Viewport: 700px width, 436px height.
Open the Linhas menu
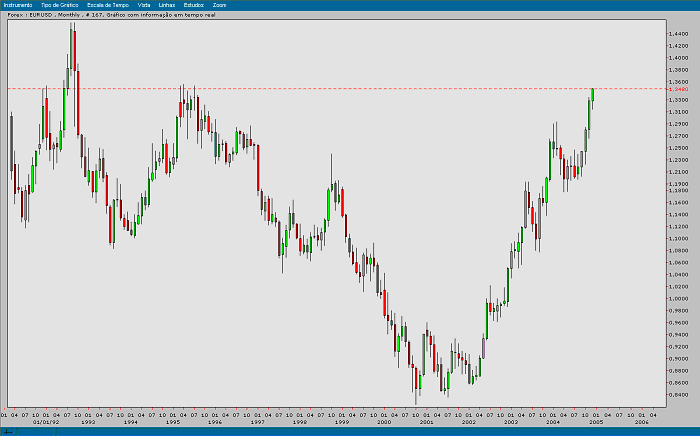point(167,5)
